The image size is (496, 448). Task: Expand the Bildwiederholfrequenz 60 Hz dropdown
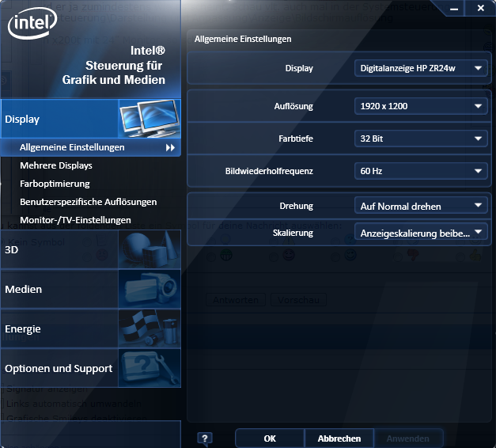[x=421, y=171]
